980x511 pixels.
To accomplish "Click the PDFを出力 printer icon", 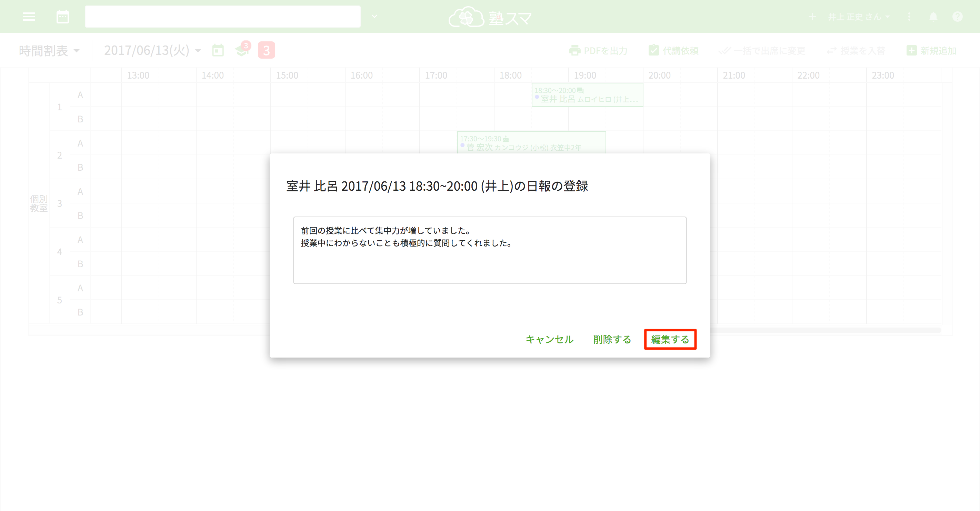I will 576,50.
